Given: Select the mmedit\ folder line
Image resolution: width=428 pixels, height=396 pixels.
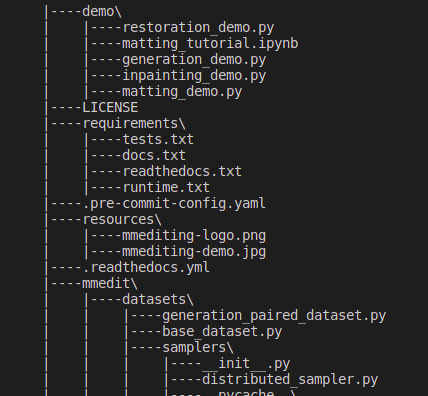Looking at the screenshot, I should click(x=110, y=284).
